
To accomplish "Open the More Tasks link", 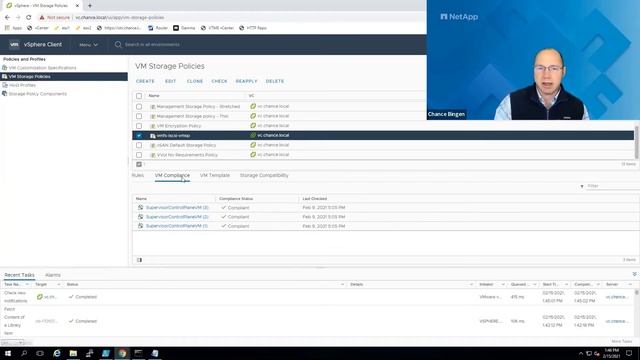I will [622, 341].
